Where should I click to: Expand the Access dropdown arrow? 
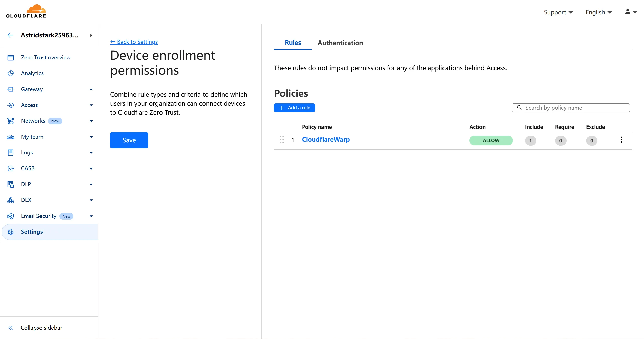click(x=91, y=105)
